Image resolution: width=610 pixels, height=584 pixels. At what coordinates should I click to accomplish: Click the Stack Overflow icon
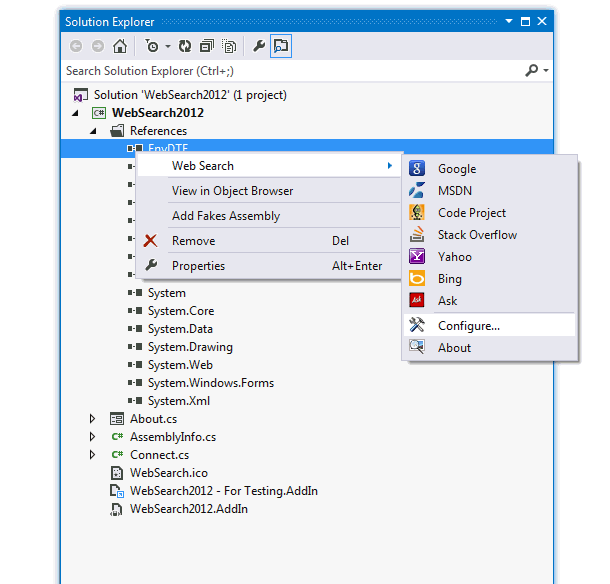click(x=417, y=234)
